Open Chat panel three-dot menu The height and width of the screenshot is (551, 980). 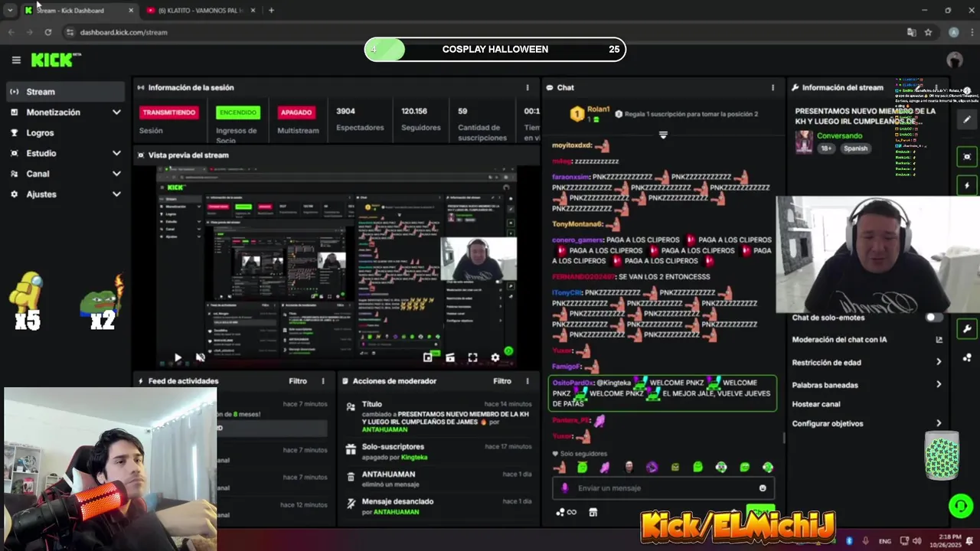tap(773, 87)
